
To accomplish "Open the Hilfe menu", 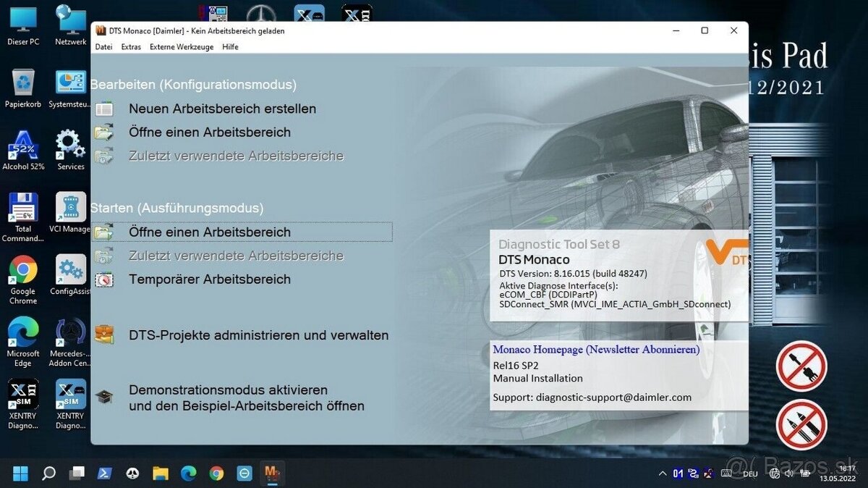I will [230, 46].
